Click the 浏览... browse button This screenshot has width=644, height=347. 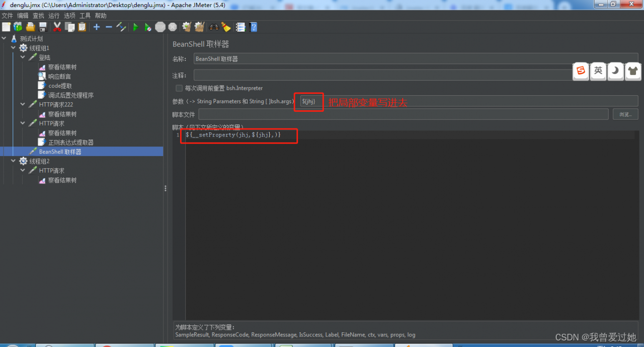pyautogui.click(x=625, y=114)
